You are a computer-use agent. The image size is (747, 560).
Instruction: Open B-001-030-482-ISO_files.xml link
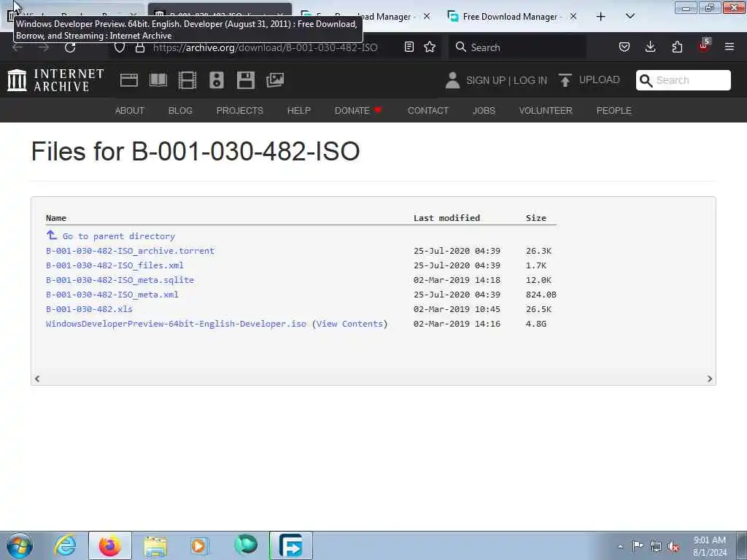pos(115,265)
